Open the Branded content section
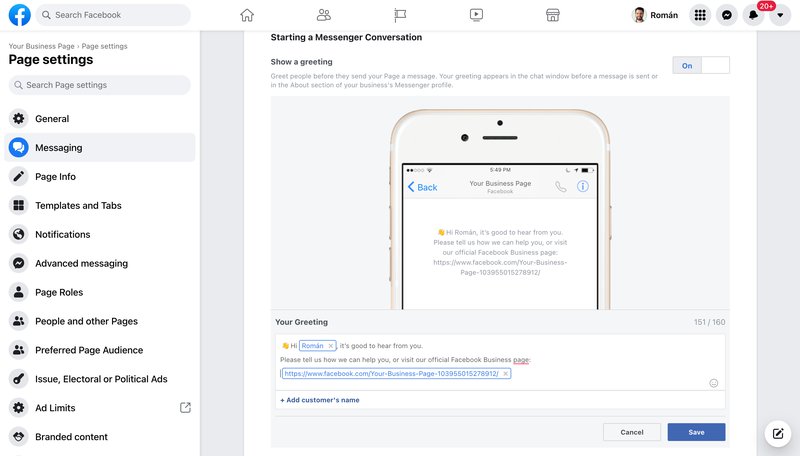This screenshot has height=456, width=800. click(99, 437)
